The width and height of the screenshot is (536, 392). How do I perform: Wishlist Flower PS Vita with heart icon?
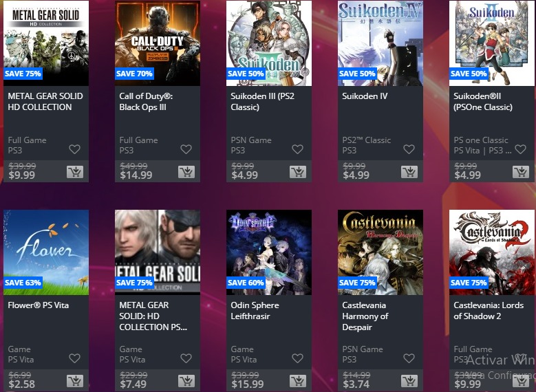coord(74,358)
